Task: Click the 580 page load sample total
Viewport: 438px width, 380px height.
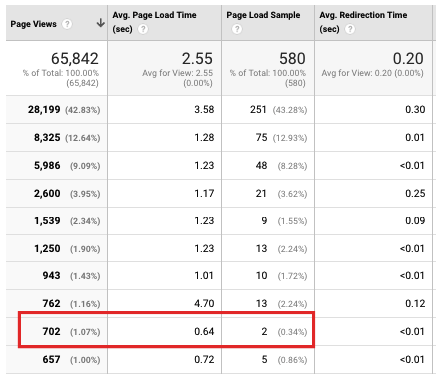Action: click(292, 59)
